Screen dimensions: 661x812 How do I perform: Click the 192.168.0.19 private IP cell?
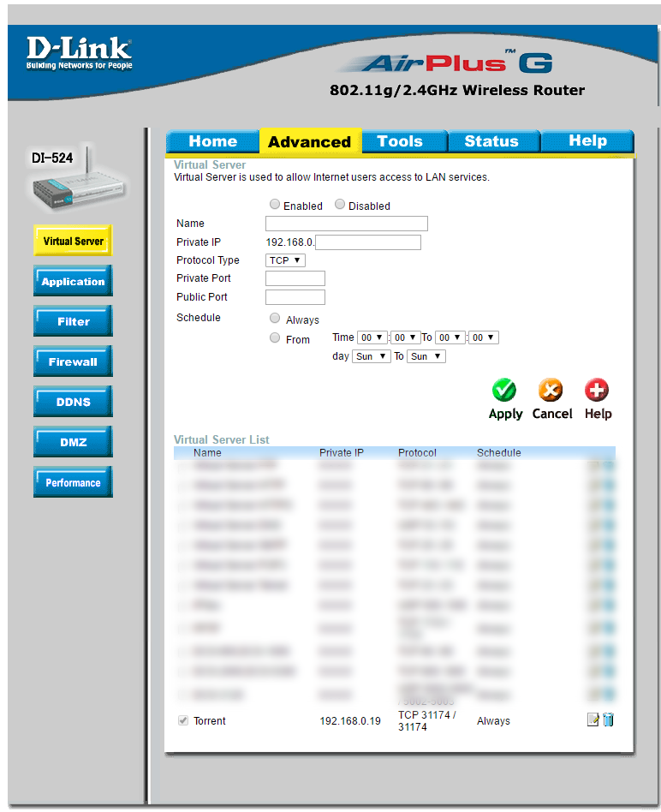pyautogui.click(x=350, y=721)
